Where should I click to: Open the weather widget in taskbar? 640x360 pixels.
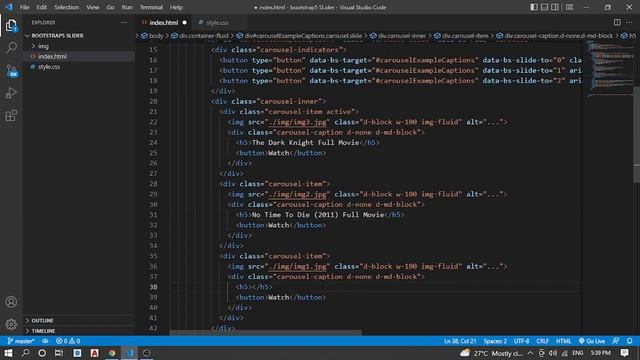[x=491, y=353]
